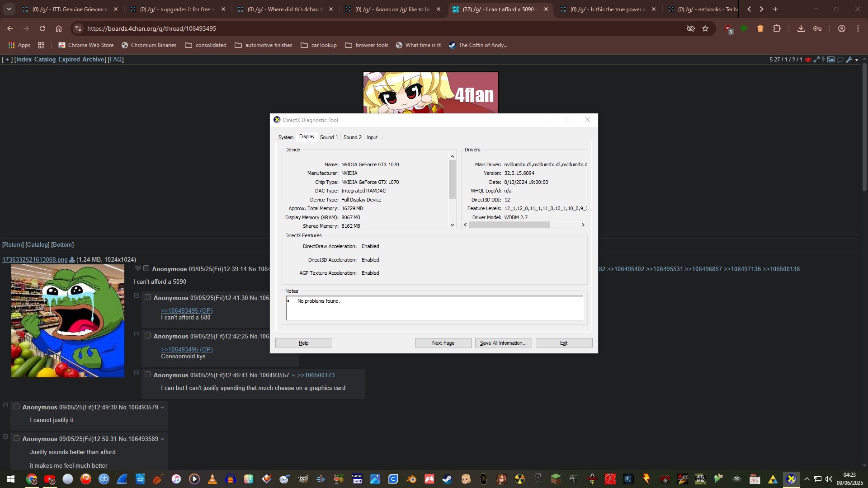Click the blue expand-arrows icon in 4chan header
Viewport: 868px width, 488px height.
pyautogui.click(x=816, y=60)
